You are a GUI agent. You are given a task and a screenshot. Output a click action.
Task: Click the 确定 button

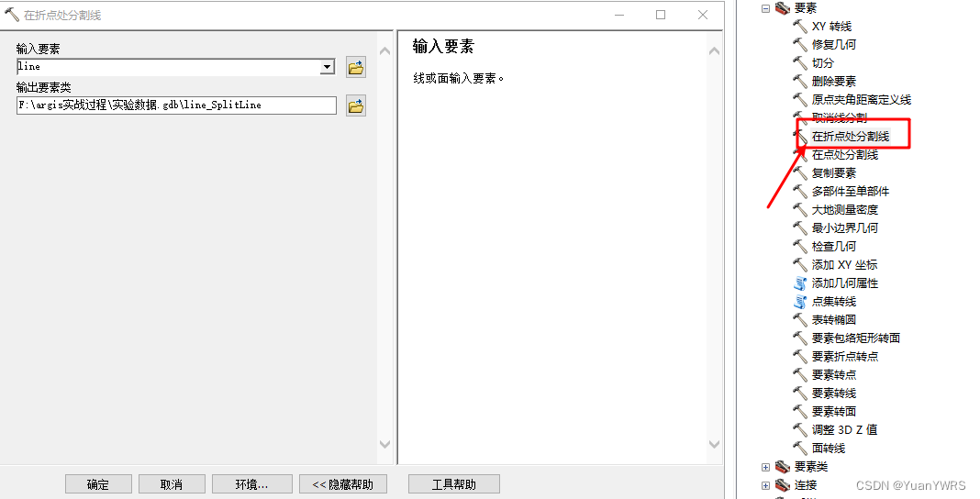(x=98, y=484)
